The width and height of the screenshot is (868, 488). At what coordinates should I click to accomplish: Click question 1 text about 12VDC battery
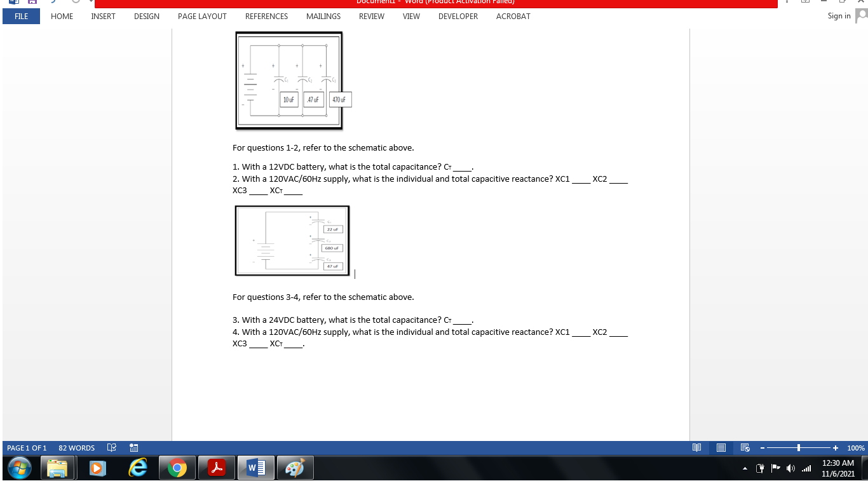[x=353, y=167]
